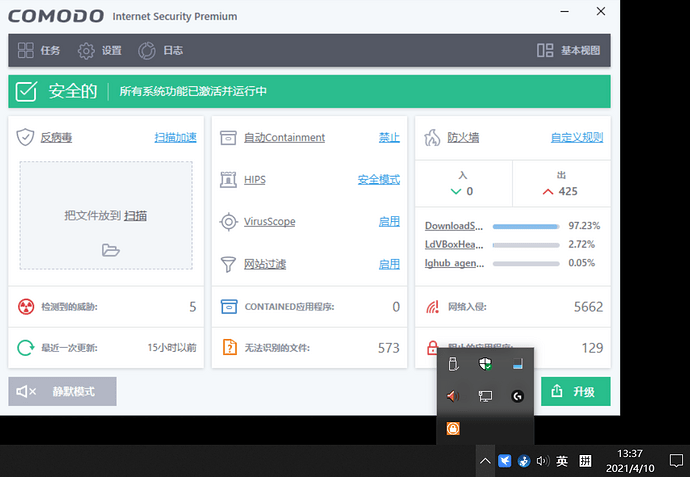Open the VirusScope link
The height and width of the screenshot is (477, 690).
click(270, 222)
